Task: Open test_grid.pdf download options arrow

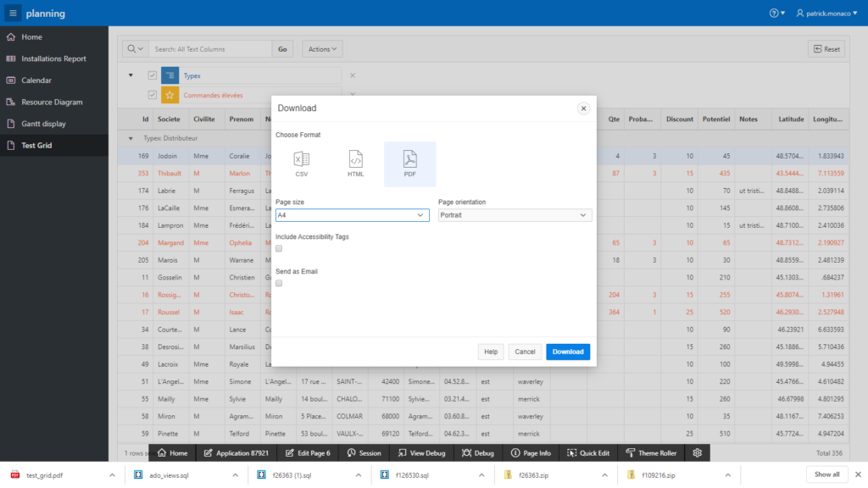Action: coord(112,475)
